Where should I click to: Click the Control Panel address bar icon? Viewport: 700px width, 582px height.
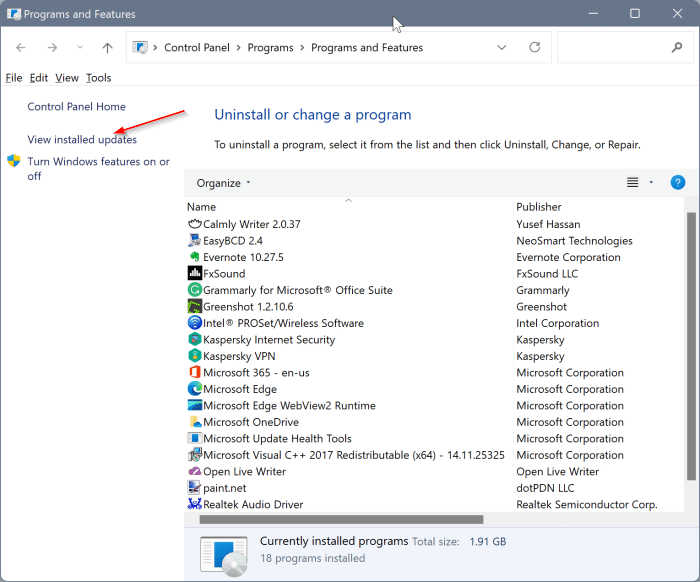(x=140, y=47)
